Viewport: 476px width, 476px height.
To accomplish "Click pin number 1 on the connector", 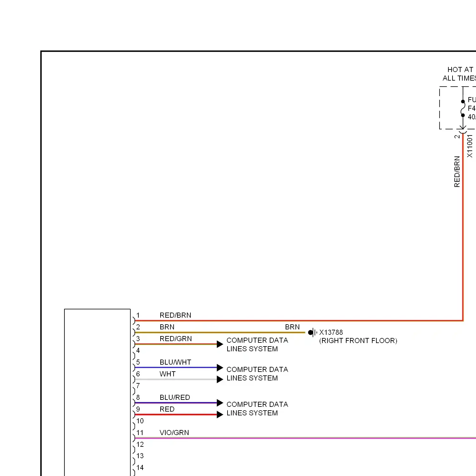I will coord(138,315).
